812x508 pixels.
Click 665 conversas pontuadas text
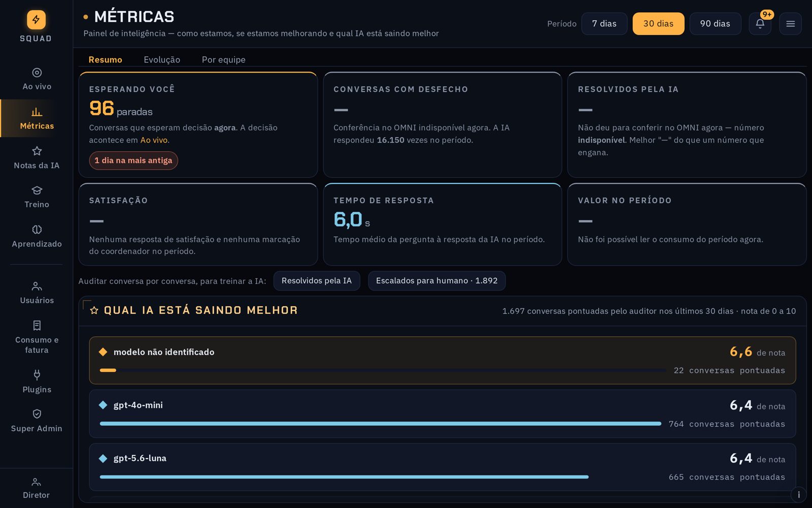pos(727,478)
